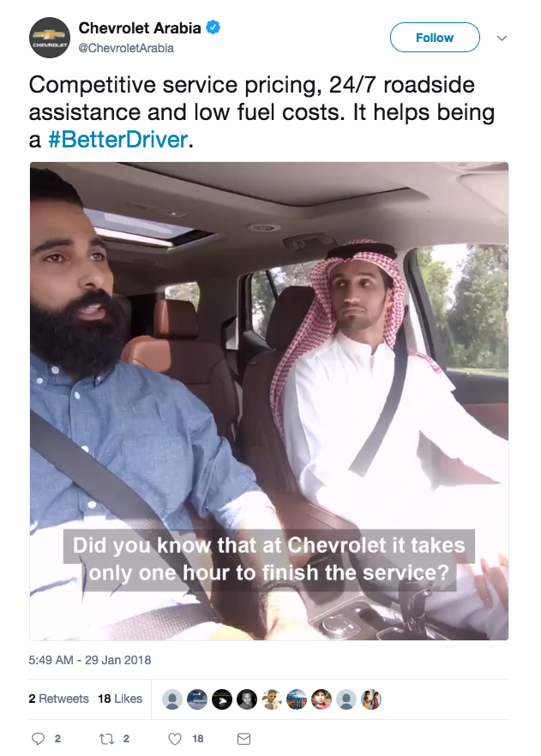Viewport: 541px width, 756px height.
Task: Open the fifth liker's avatar
Action: (x=272, y=699)
